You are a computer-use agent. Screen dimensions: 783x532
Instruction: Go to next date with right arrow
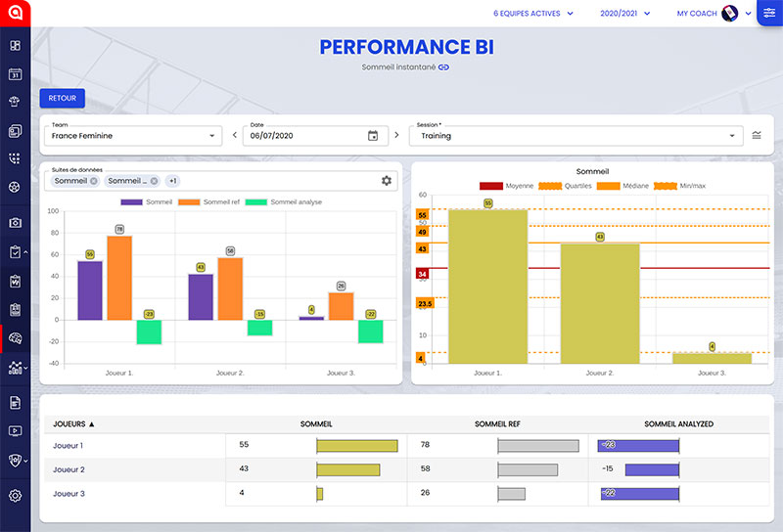pyautogui.click(x=395, y=136)
